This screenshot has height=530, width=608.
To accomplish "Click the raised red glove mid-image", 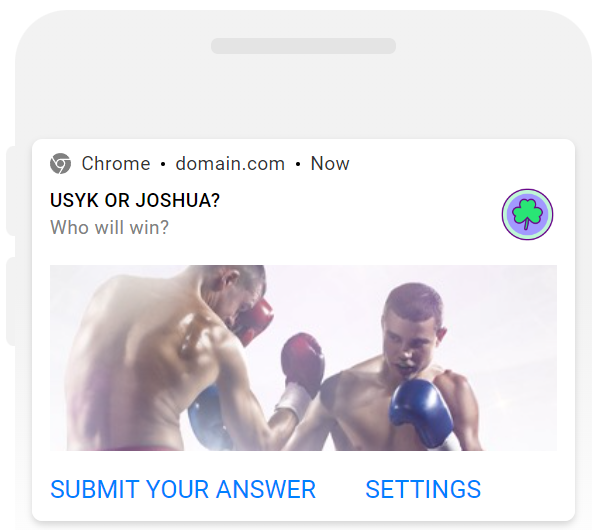I will [303, 363].
